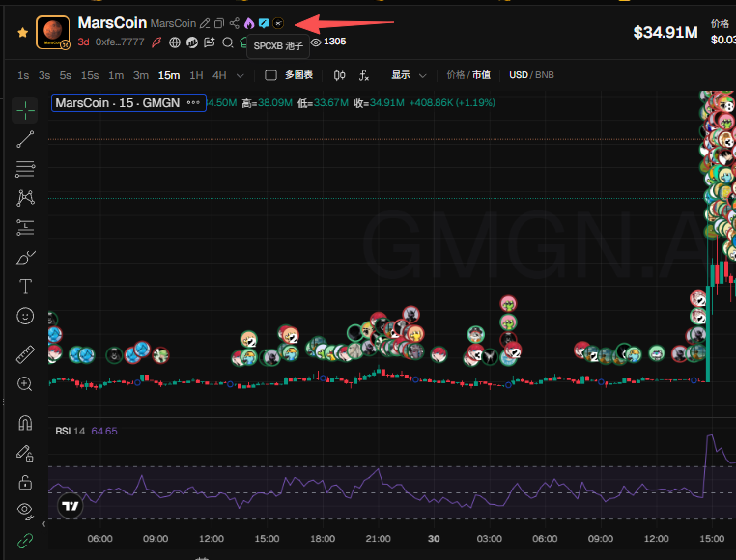Switch chart to 1m interval
Image resolution: width=736 pixels, height=560 pixels.
pos(116,75)
